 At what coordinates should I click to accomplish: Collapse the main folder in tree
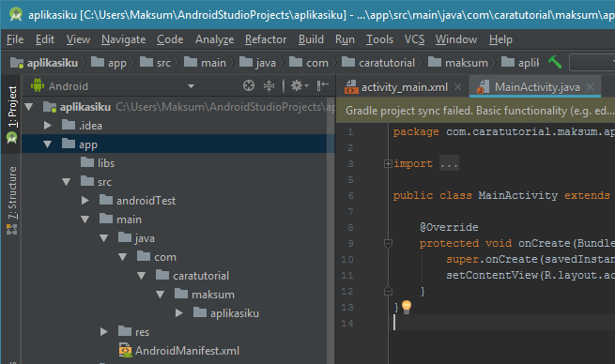tap(85, 220)
